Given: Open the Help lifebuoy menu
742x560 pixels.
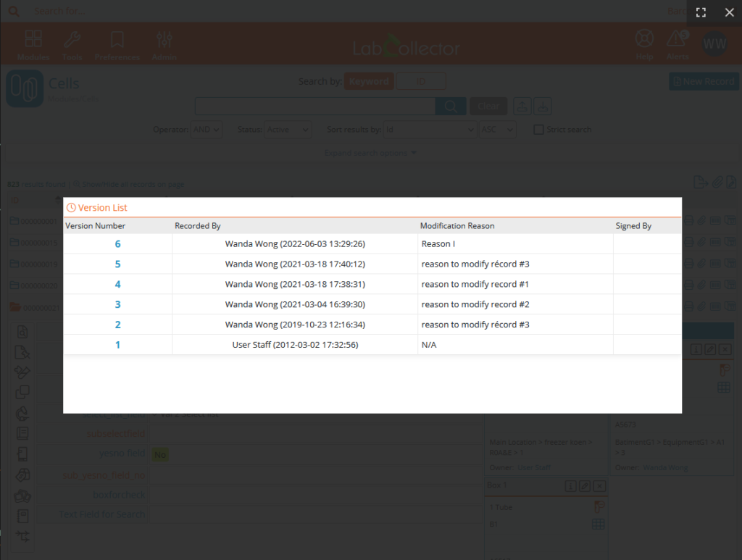Looking at the screenshot, I should [644, 45].
